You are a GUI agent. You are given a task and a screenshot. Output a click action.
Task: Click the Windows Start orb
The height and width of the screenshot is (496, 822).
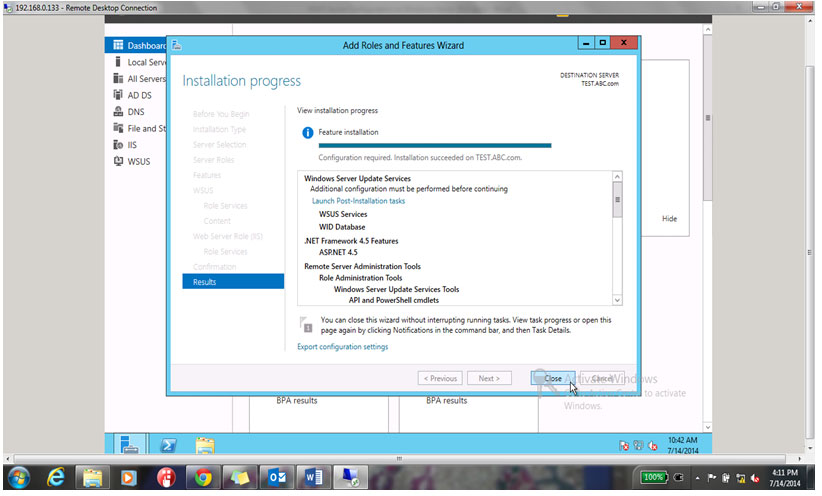[19, 478]
